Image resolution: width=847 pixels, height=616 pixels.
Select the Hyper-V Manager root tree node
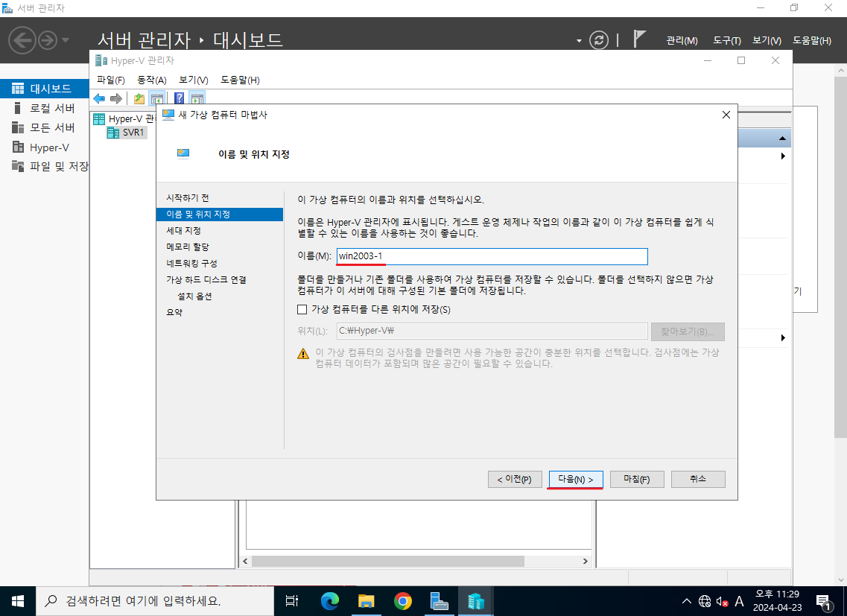[x=127, y=119]
